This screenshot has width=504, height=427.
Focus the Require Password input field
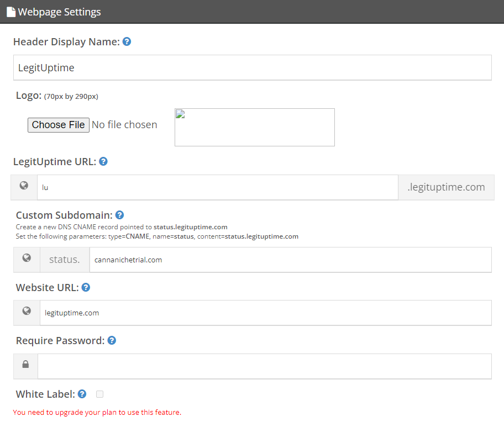265,367
